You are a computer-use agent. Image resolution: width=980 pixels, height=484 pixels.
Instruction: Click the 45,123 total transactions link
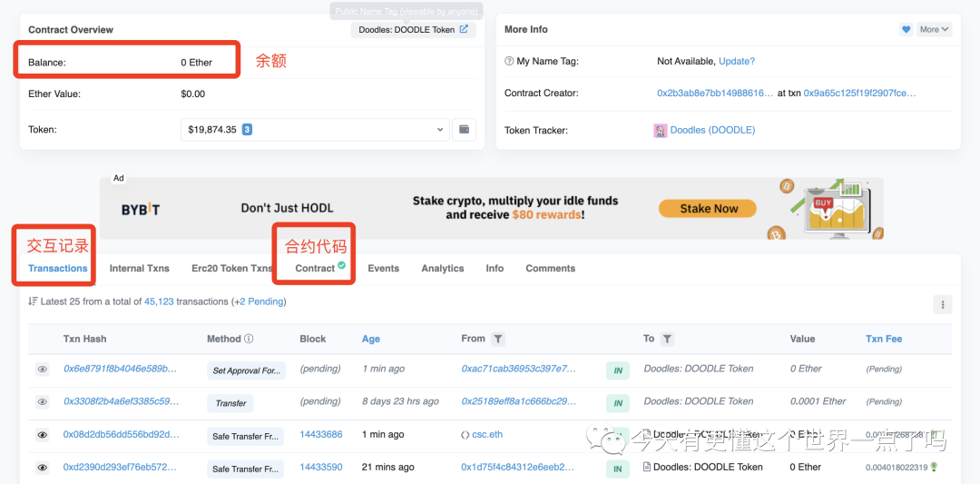point(159,301)
